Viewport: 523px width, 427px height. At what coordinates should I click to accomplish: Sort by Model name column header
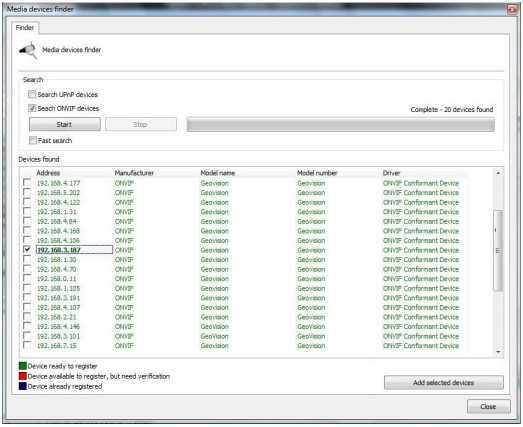point(218,173)
